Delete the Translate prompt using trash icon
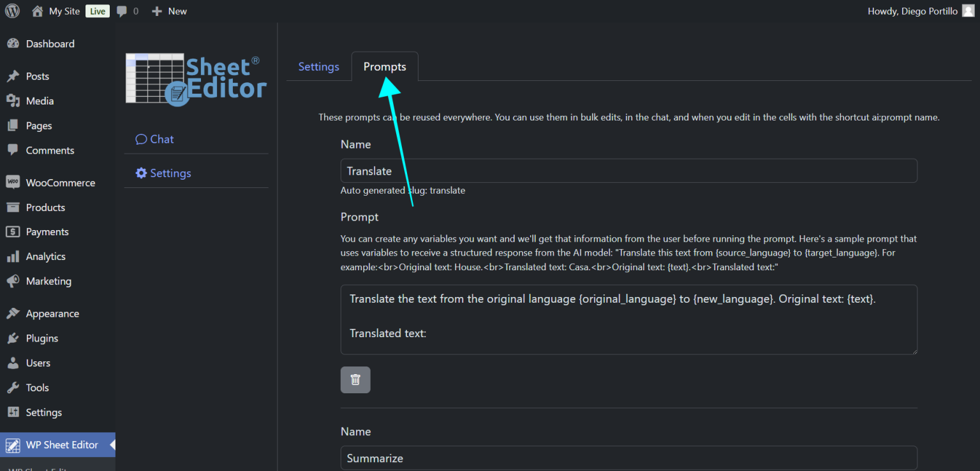The height and width of the screenshot is (471, 980). (355, 379)
